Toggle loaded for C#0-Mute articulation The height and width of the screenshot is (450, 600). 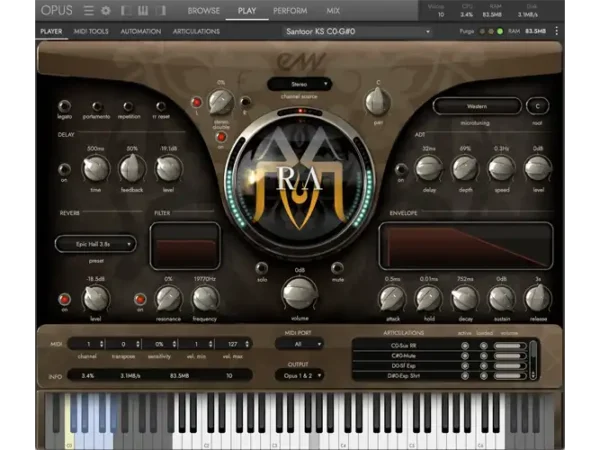pyautogui.click(x=484, y=356)
